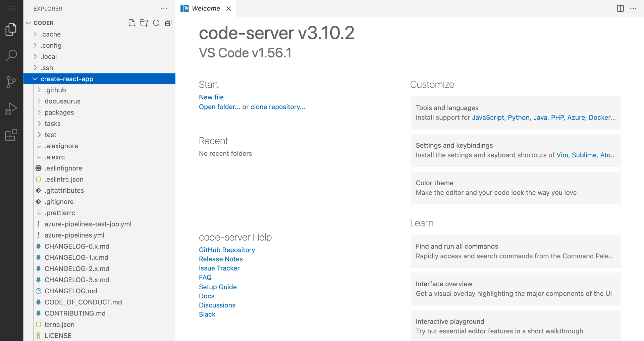Image resolution: width=644 pixels, height=341 pixels.
Task: Open the Color theme card
Action: tap(516, 188)
